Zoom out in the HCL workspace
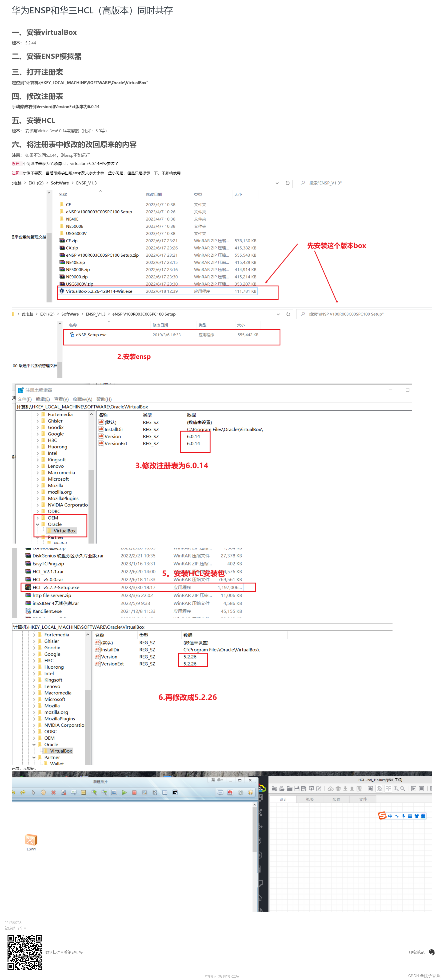Screen dimensions: 444x980 click(402, 788)
